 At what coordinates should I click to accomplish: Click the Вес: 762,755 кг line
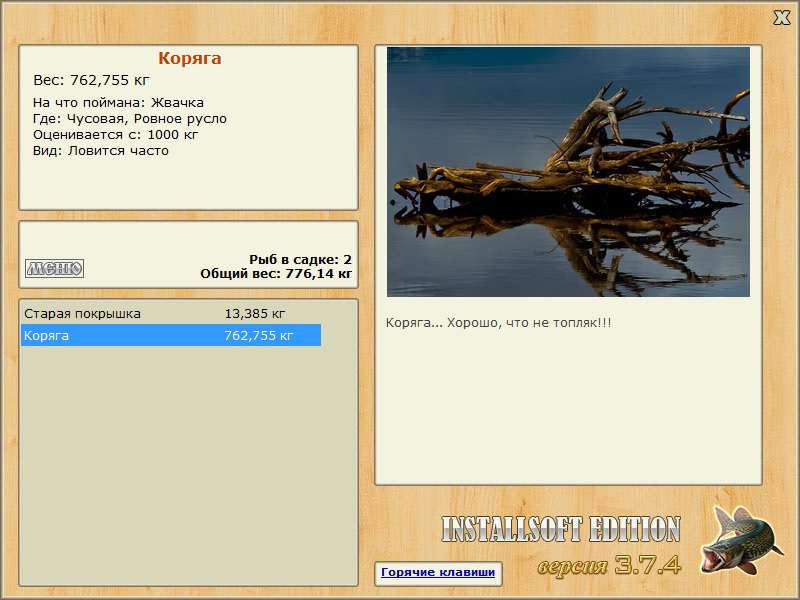[x=91, y=80]
